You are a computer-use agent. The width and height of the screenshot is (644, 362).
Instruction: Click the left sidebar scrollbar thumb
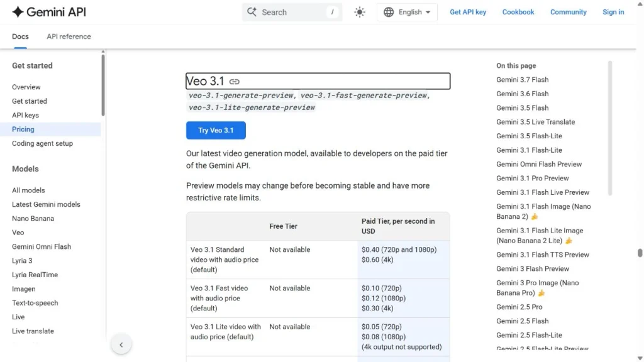(x=103, y=85)
